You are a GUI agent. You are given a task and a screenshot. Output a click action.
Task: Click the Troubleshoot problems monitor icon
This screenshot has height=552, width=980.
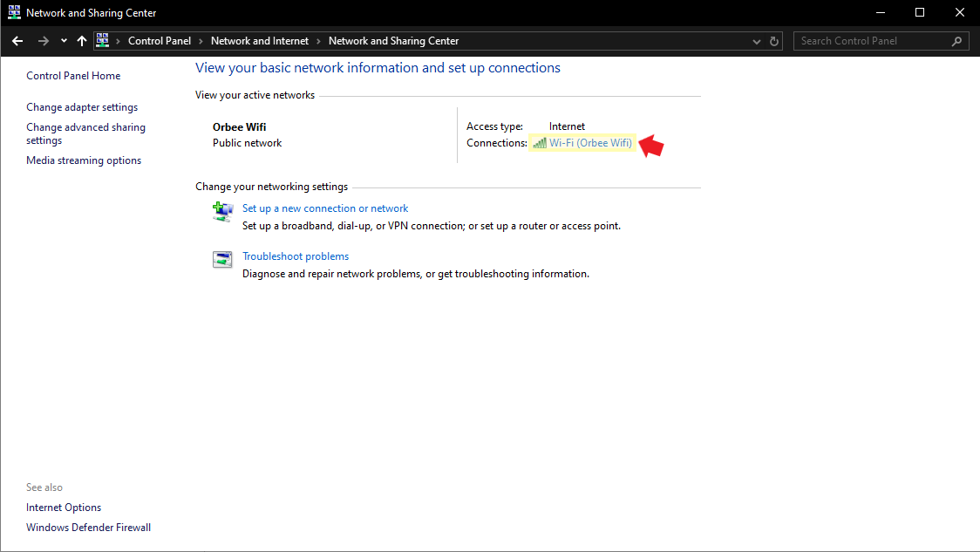pyautogui.click(x=222, y=259)
